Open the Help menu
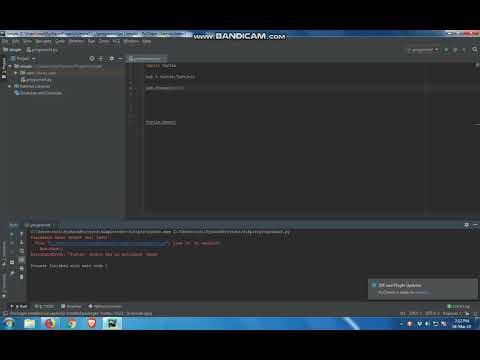 147,41
